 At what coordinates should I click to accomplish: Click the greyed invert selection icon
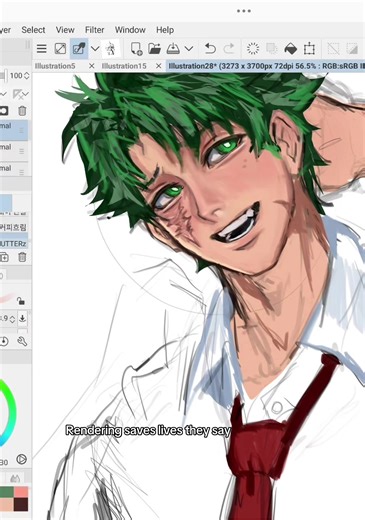[352, 49]
